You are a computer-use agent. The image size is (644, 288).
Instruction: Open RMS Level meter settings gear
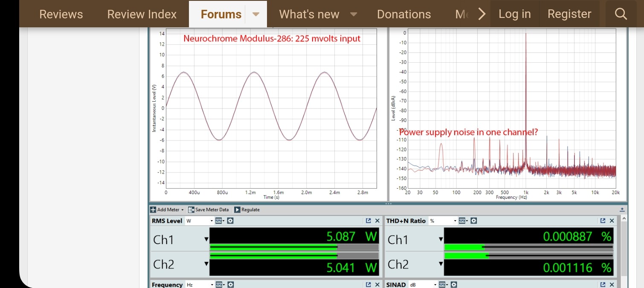click(230, 221)
